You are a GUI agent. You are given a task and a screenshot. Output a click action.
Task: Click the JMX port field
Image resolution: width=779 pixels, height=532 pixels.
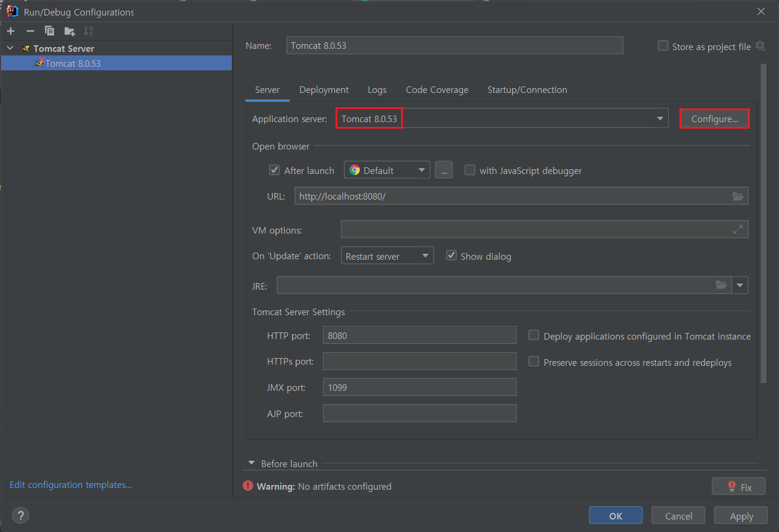(x=420, y=387)
